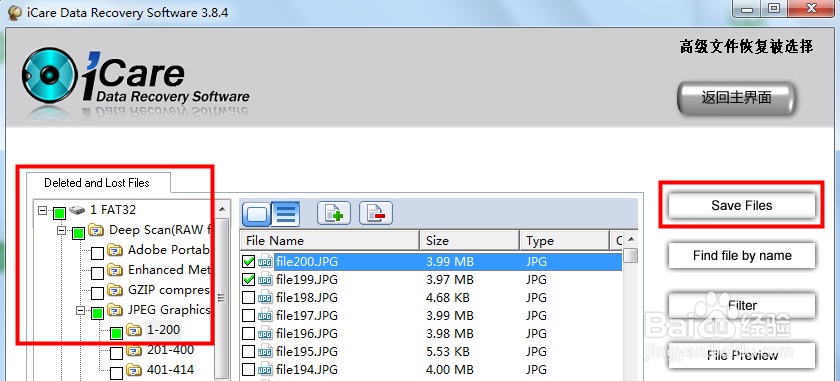Click the 401-414 folder icon
This screenshot has width=840, height=381.
point(134,370)
